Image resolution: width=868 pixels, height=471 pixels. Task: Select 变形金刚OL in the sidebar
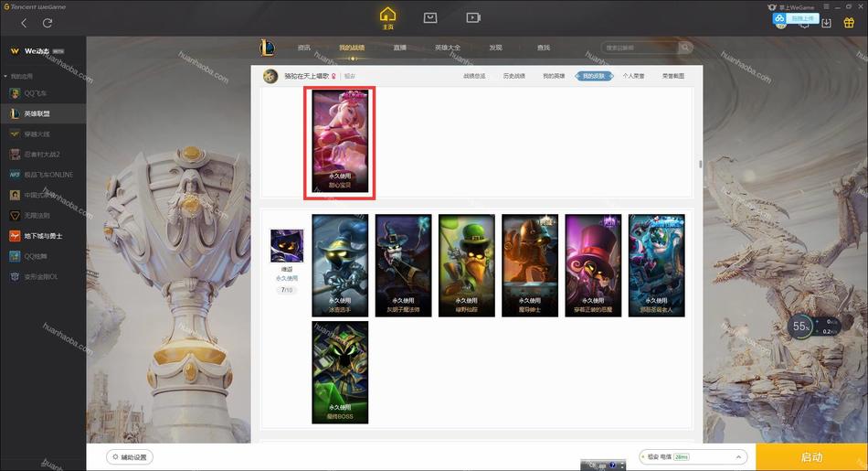43,276
